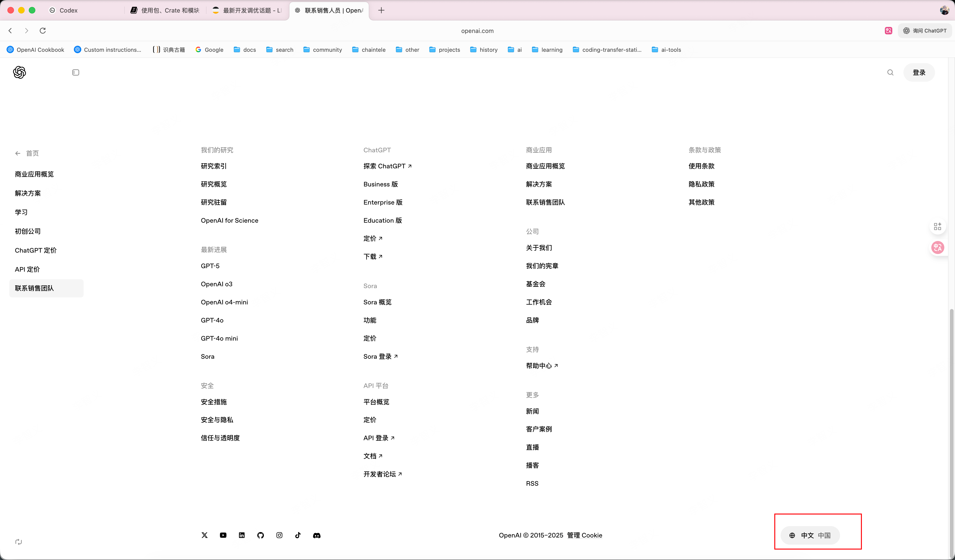955x560 pixels.
Task: Open the 探索 ChatGPT link
Action: point(387,166)
